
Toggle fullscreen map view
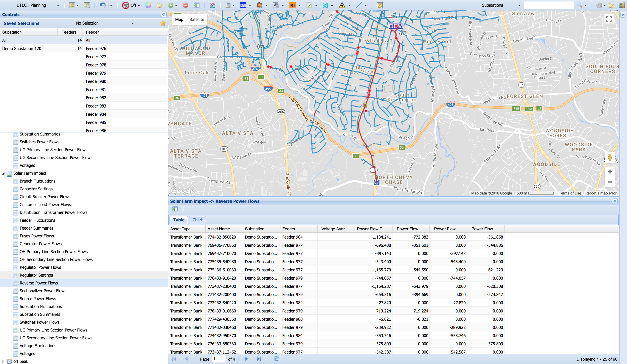click(x=609, y=19)
